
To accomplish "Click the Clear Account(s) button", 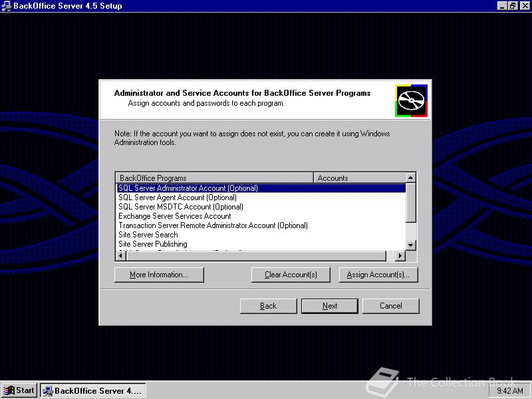I will coord(291,275).
